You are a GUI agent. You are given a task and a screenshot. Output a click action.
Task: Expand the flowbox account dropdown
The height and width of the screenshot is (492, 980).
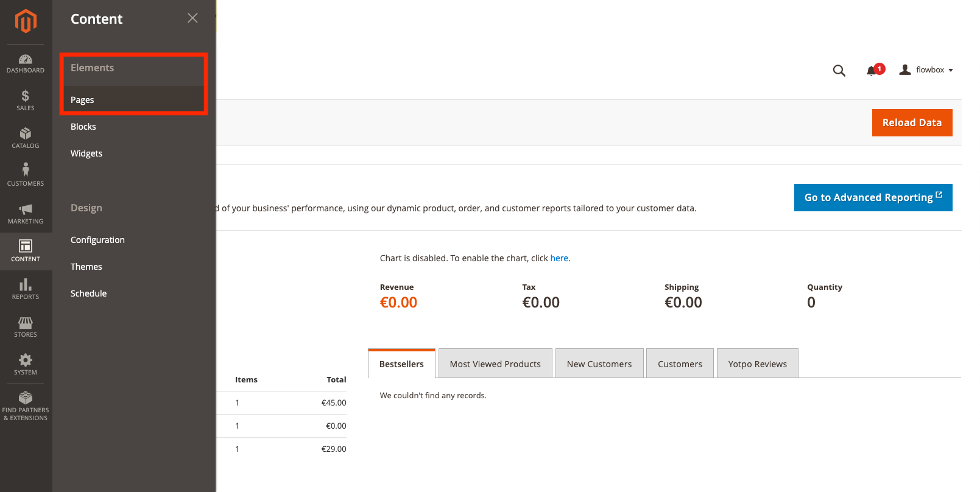click(x=926, y=70)
